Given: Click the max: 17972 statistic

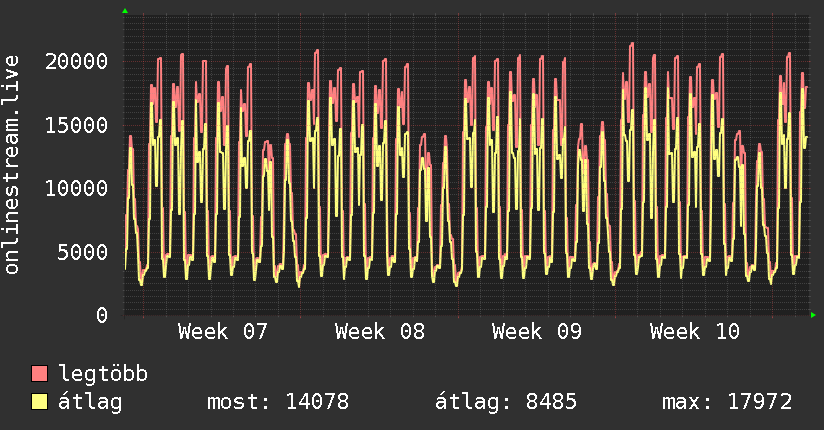Looking at the screenshot, I should (727, 402).
